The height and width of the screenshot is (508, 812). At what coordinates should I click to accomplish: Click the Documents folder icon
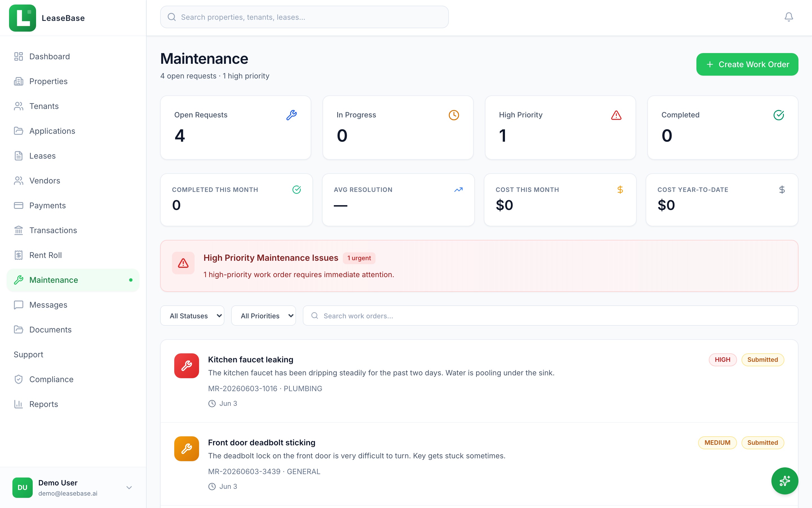click(x=18, y=330)
